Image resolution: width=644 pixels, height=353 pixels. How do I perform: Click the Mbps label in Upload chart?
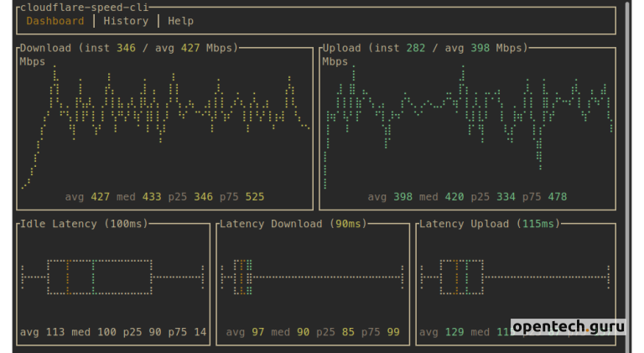335,61
